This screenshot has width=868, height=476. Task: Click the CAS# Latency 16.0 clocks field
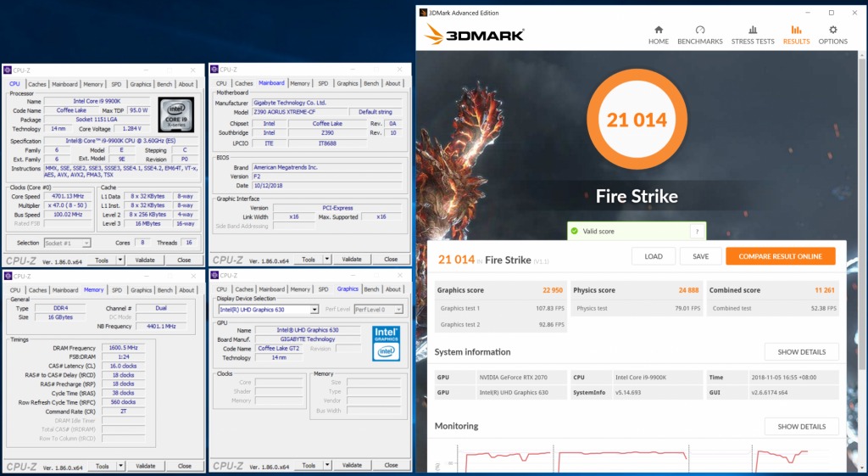pyautogui.click(x=123, y=366)
